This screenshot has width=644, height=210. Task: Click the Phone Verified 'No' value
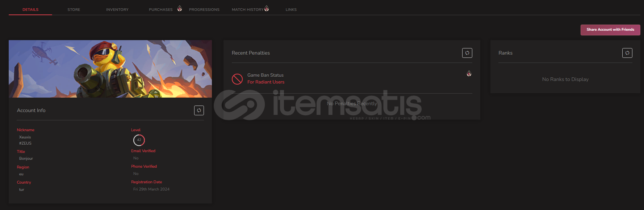[x=136, y=173]
